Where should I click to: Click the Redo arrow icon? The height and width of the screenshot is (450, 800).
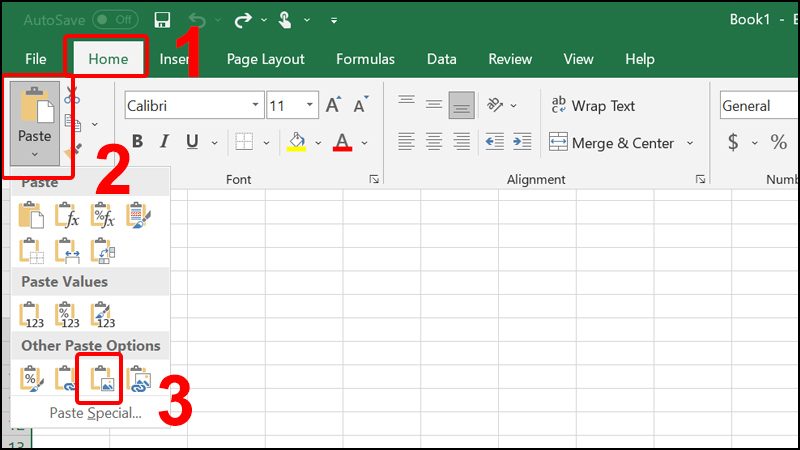pos(242,19)
